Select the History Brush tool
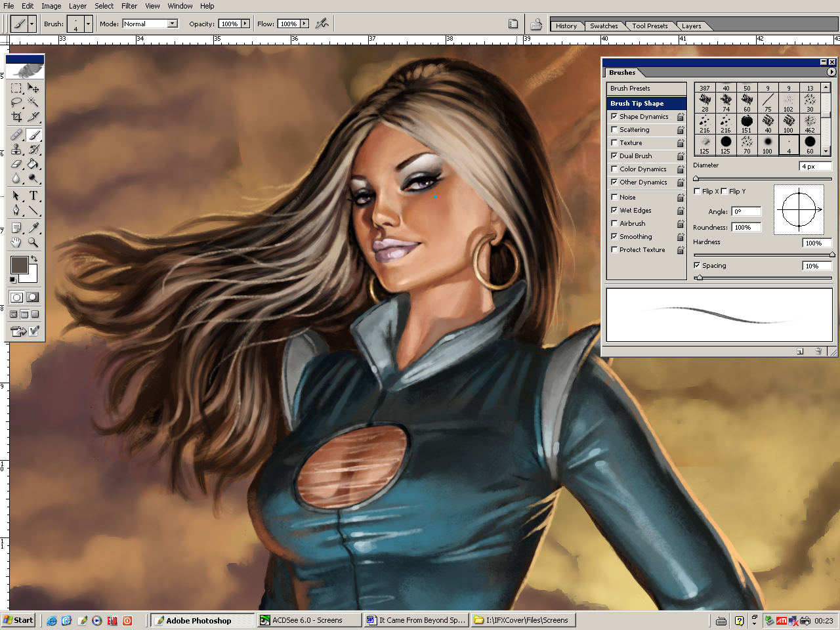Viewport: 840px width, 630px height. (33, 150)
